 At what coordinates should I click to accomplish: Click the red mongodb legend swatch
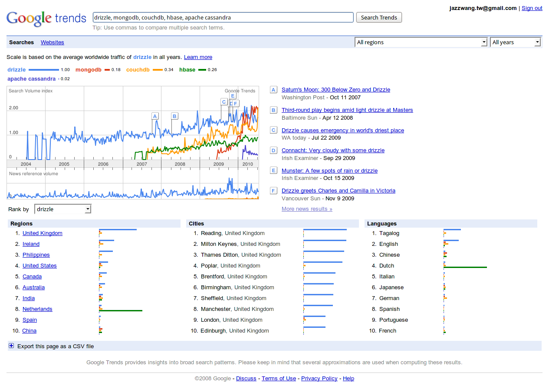(107, 70)
